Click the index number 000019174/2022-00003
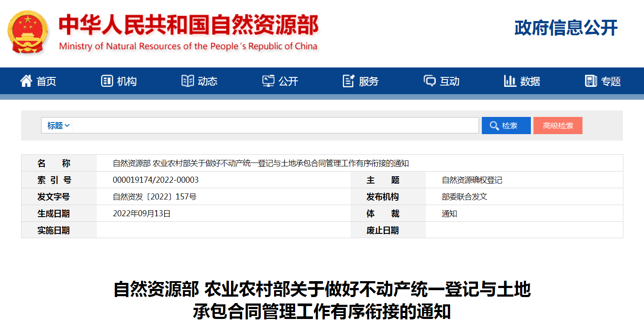Image resolution: width=644 pixels, height=328 pixels. coord(156,180)
